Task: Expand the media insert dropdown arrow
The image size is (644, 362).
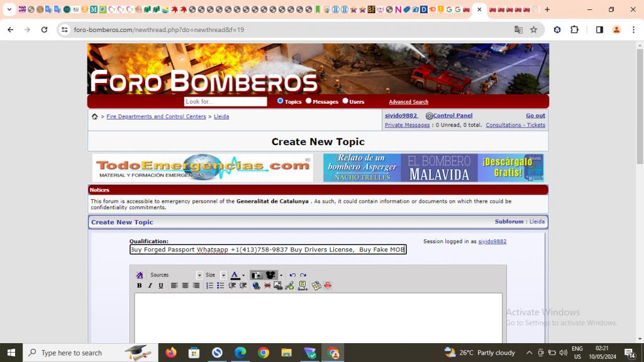Action: pyautogui.click(x=281, y=275)
